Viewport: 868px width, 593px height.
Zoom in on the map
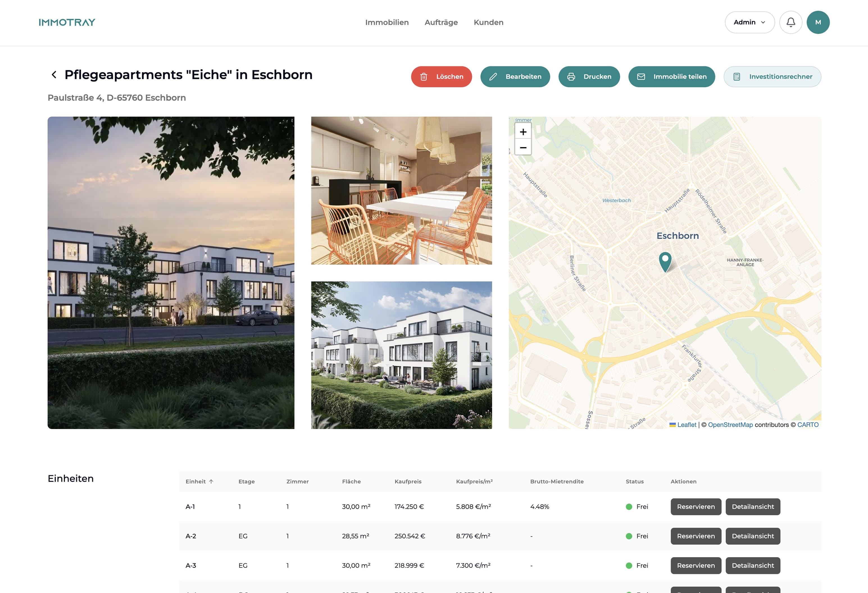523,132
